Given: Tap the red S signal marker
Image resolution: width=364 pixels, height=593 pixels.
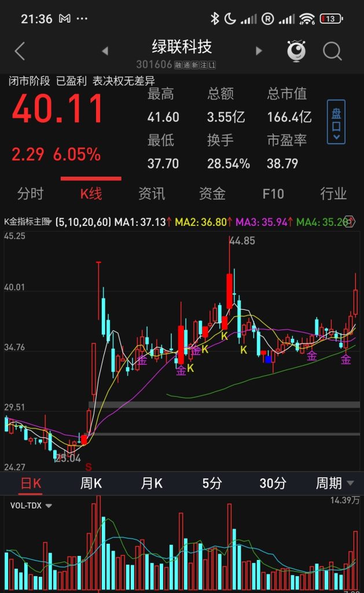Looking at the screenshot, I should click(x=89, y=467).
